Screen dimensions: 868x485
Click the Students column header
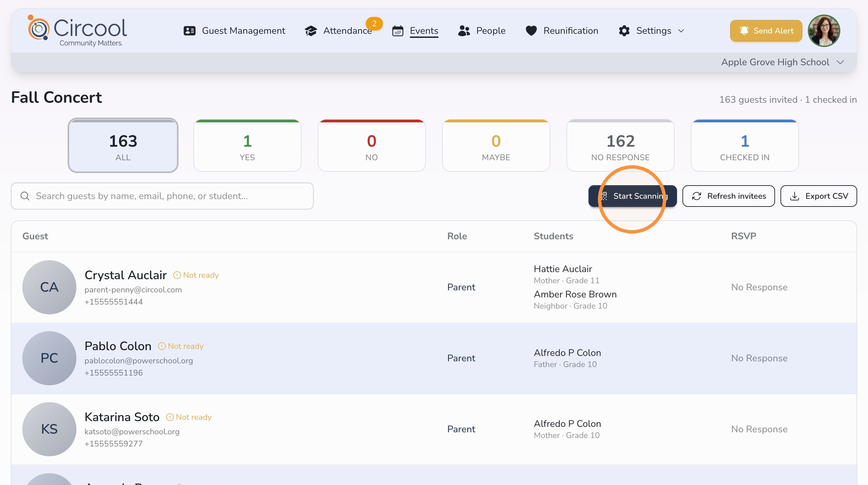coord(553,236)
